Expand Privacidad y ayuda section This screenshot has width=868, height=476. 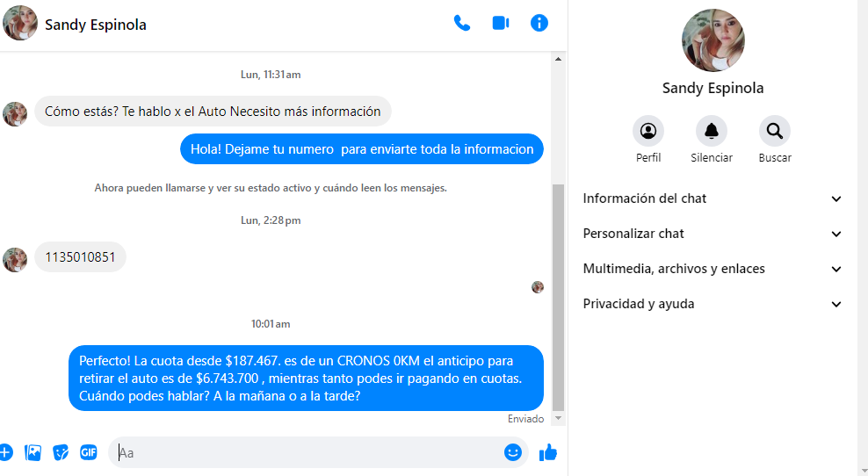pyautogui.click(x=712, y=304)
